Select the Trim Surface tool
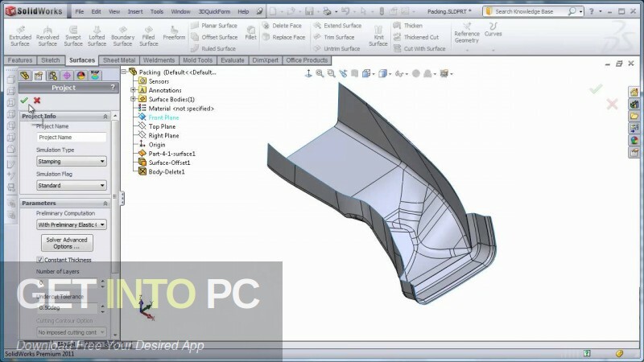The image size is (644, 362). click(334, 37)
